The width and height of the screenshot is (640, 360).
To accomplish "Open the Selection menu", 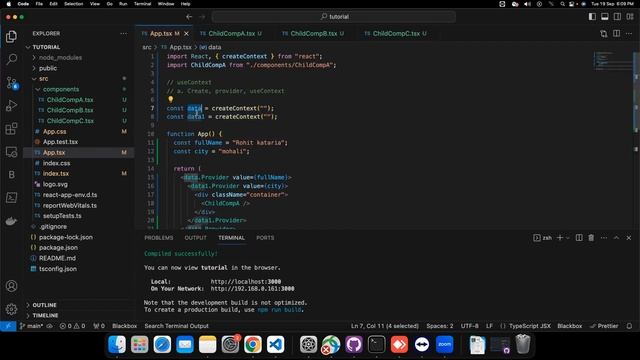I will pos(73,4).
